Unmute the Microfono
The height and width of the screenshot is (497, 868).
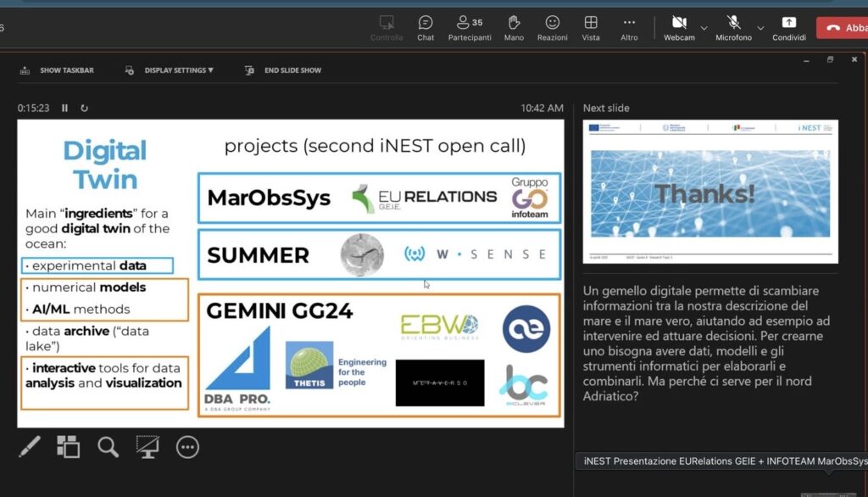(733, 28)
